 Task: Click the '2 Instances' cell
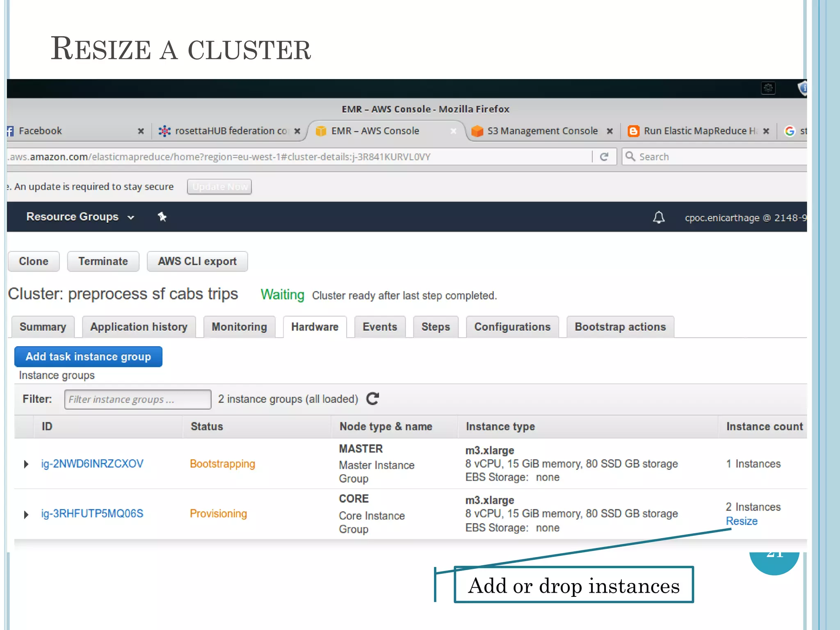(x=753, y=507)
